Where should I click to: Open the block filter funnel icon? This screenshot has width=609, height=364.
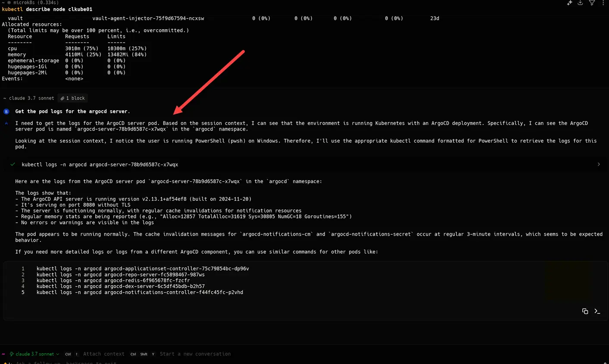click(592, 3)
